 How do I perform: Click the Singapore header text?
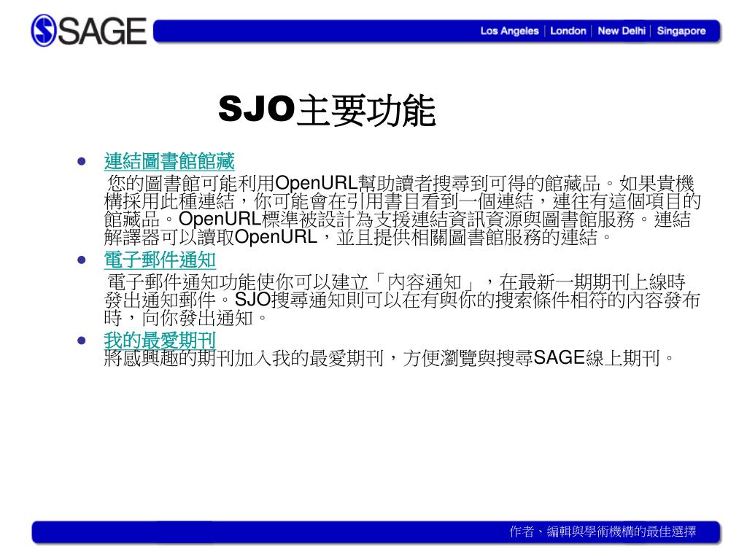pos(681,31)
